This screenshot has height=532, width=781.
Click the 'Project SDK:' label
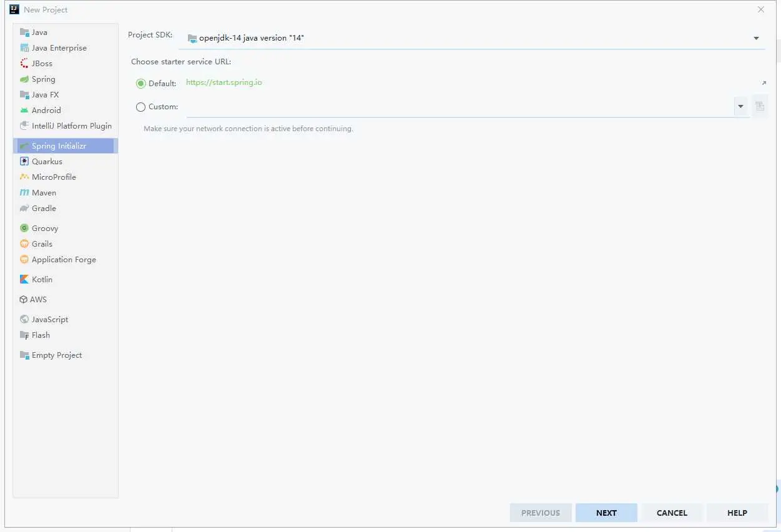click(150, 35)
